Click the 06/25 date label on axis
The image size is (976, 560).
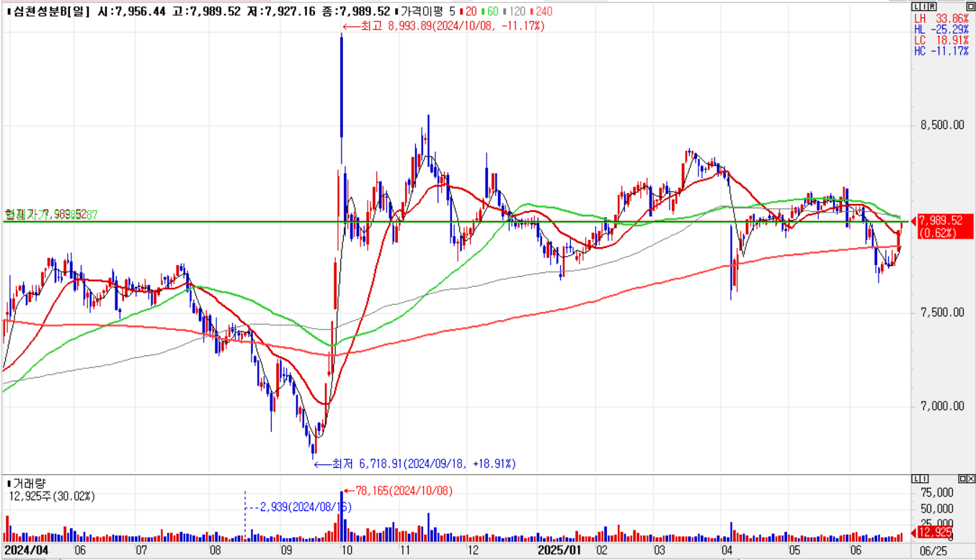[934, 550]
